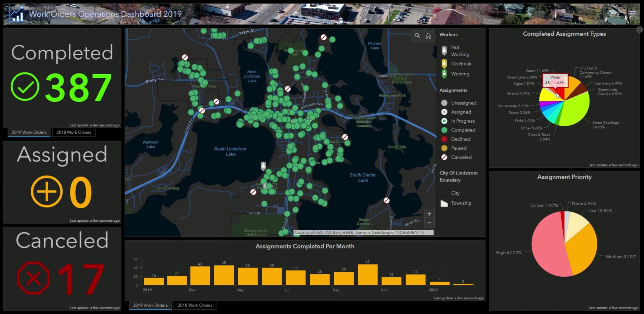Screen dimensions: 644x314
Task: Click the October bar showing 47
Action: 367,275
